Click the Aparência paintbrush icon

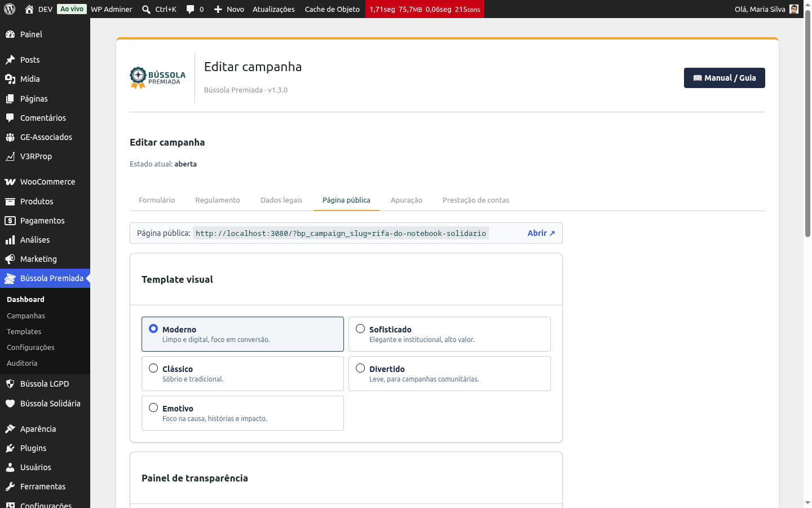(10, 429)
